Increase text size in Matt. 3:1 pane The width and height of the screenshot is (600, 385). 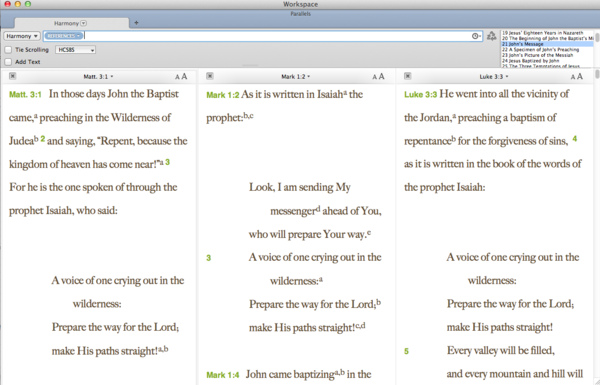[184, 76]
